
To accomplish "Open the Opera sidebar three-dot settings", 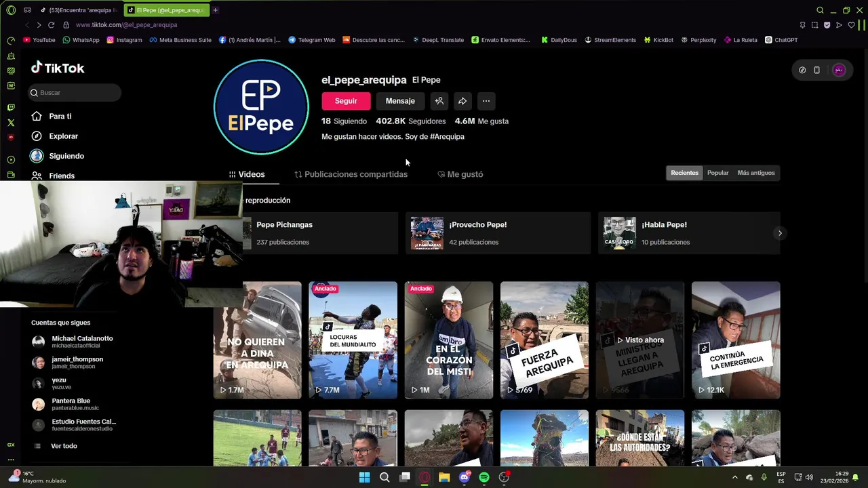I will tap(11, 460).
